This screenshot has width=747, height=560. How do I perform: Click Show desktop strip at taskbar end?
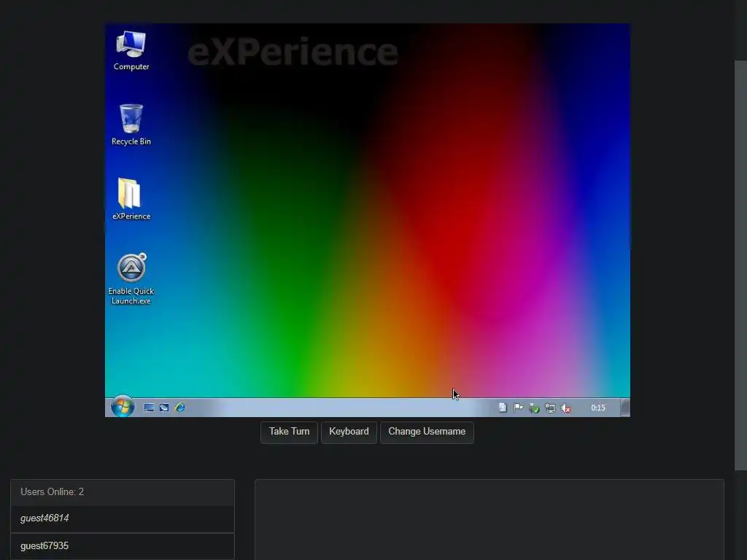(625, 408)
